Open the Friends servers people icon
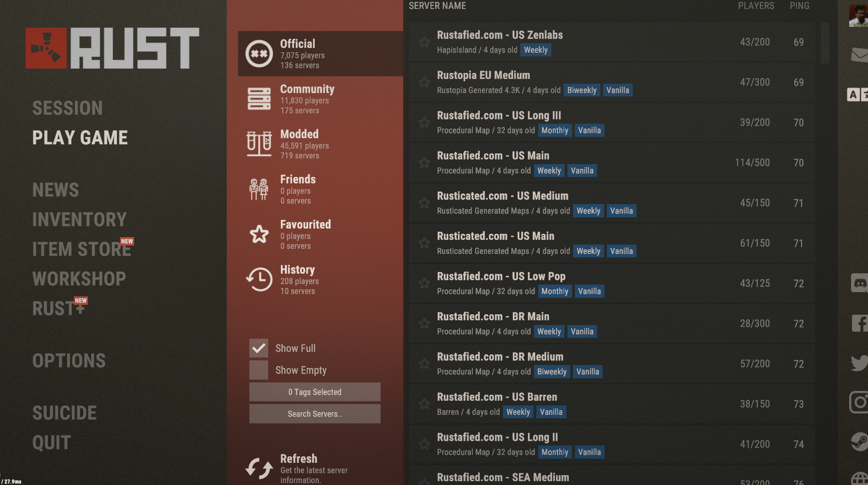Image resolution: width=868 pixels, height=485 pixels. [259, 189]
